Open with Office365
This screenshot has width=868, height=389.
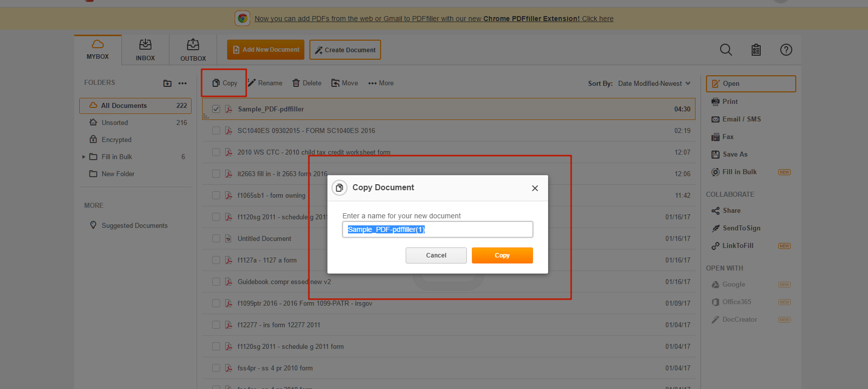pos(732,302)
